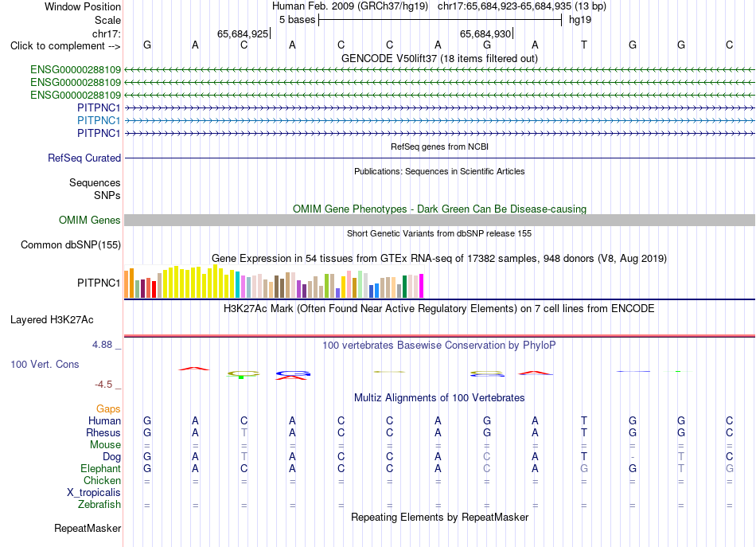Click the 'Window Position' track label

pos(83,6)
